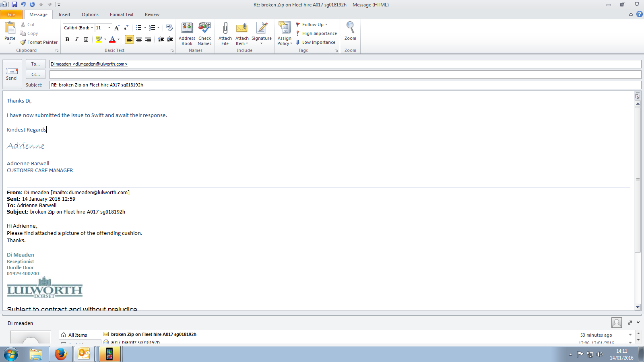This screenshot has height=362, width=644.
Task: Click the To... recipients button
Action: pos(35,64)
